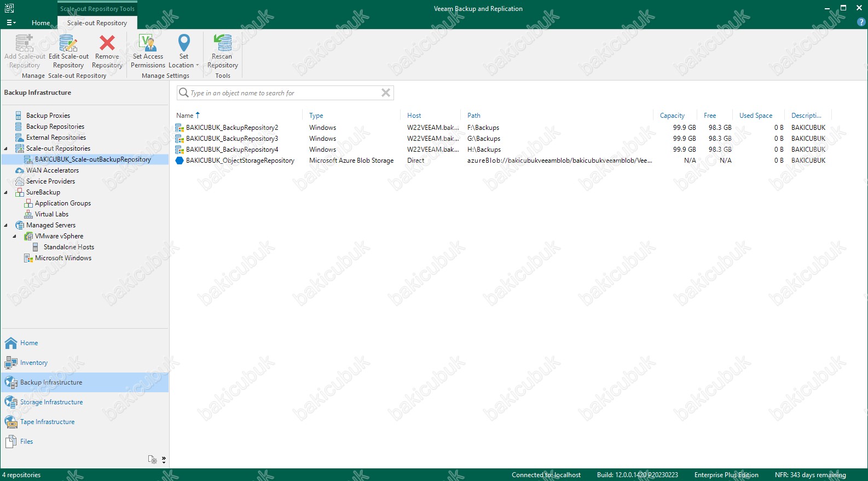Click Edit Scale-out Repository icon

[x=68, y=43]
